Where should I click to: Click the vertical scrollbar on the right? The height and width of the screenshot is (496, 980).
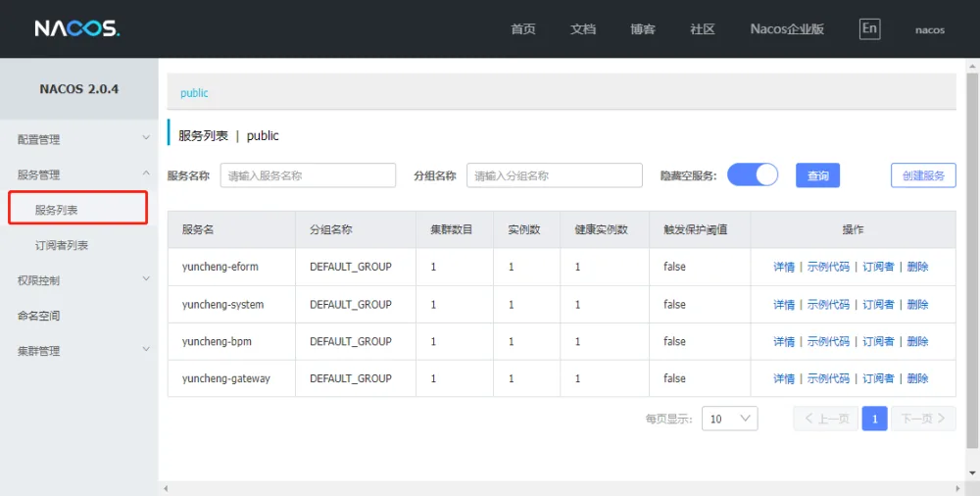click(x=972, y=260)
